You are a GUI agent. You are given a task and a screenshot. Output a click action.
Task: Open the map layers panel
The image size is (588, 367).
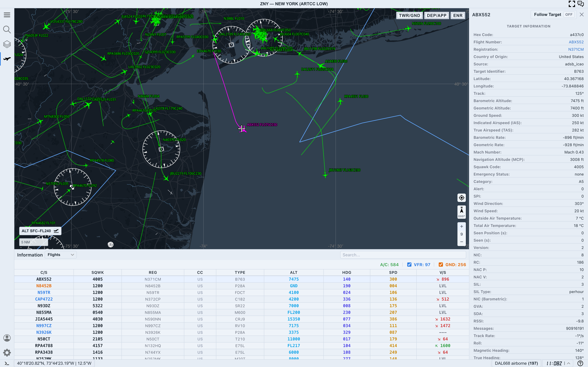click(x=7, y=44)
